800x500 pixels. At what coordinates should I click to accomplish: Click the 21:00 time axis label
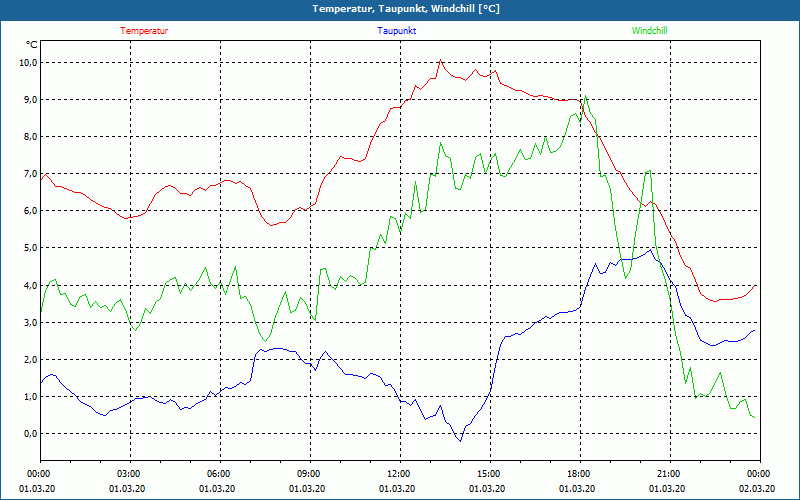pyautogui.click(x=670, y=474)
